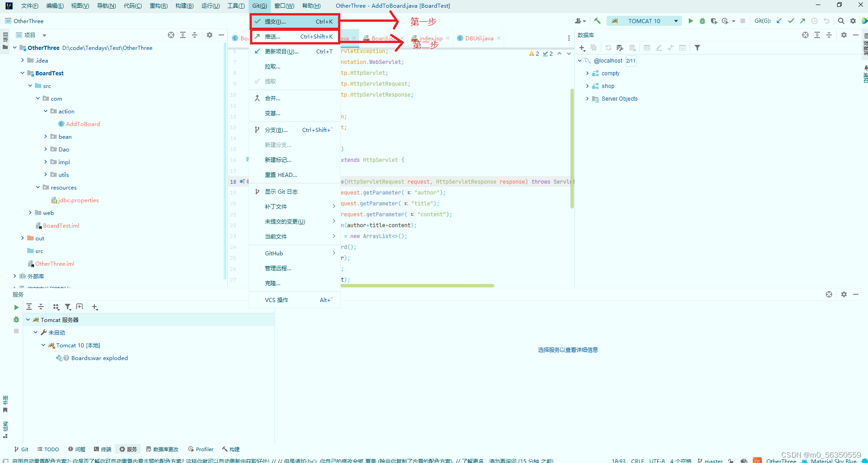Open the TOMCAT 10 run configuration dropdown
868x463 pixels.
pyautogui.click(x=676, y=21)
